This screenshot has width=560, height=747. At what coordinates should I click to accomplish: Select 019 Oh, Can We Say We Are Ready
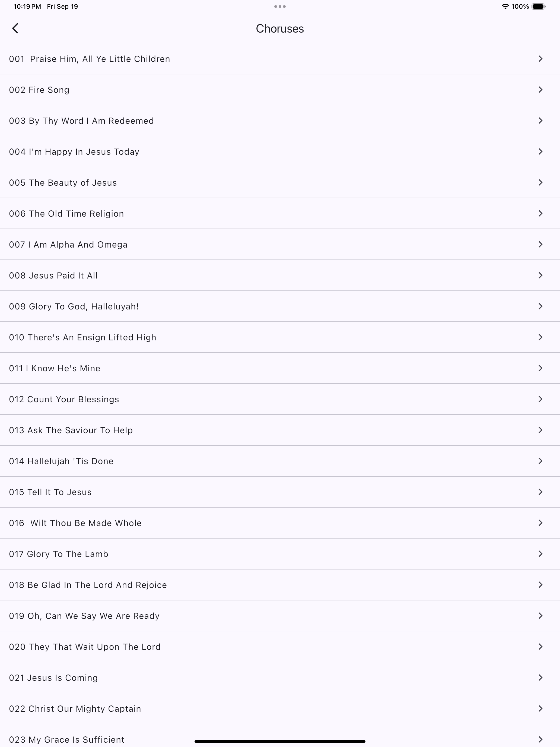click(x=280, y=616)
